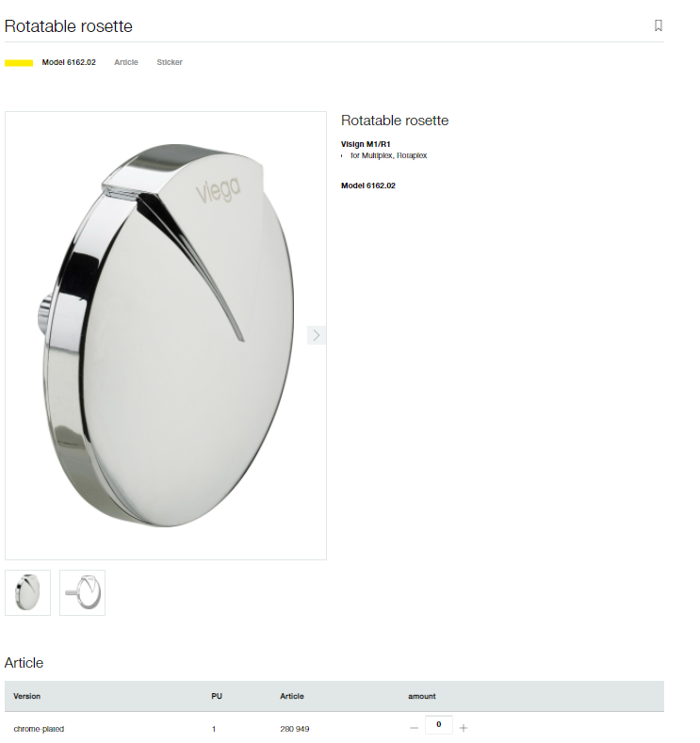Select the chrome-plated version row

coord(334,728)
